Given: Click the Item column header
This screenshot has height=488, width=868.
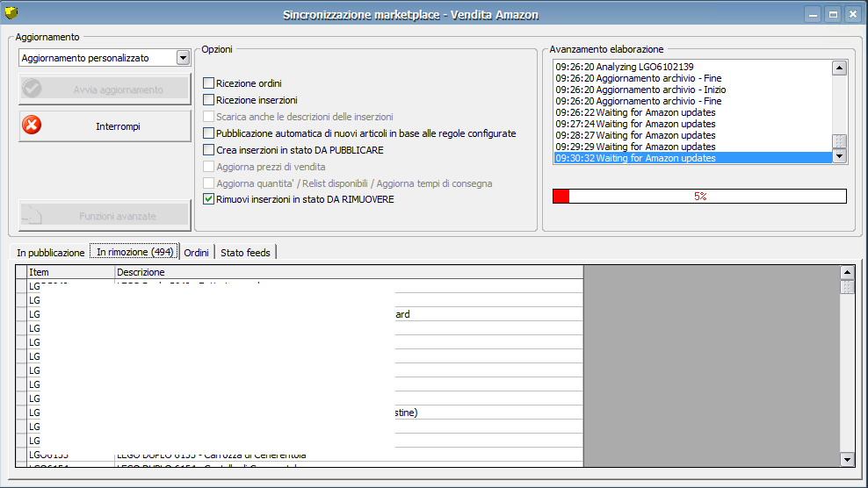Looking at the screenshot, I should click(70, 272).
